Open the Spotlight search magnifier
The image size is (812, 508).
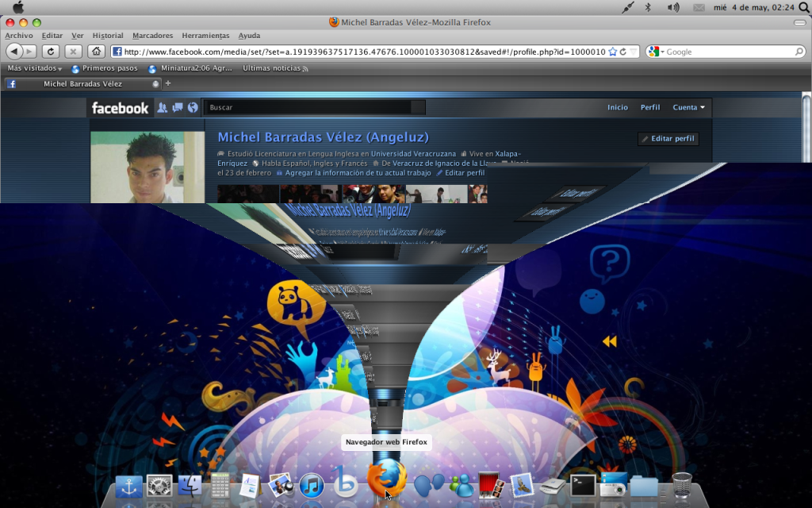coord(805,7)
